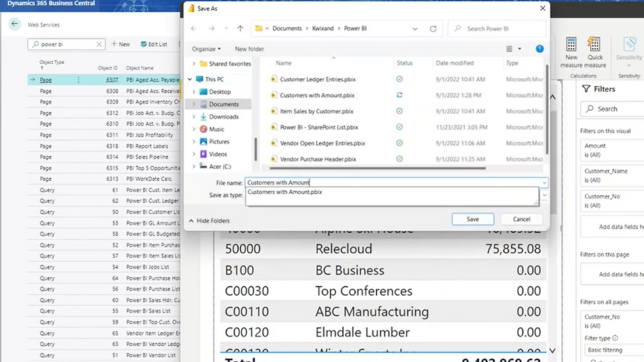This screenshot has width=644, height=362.
Task: Click the file list vertical scrollbar
Action: point(546,109)
